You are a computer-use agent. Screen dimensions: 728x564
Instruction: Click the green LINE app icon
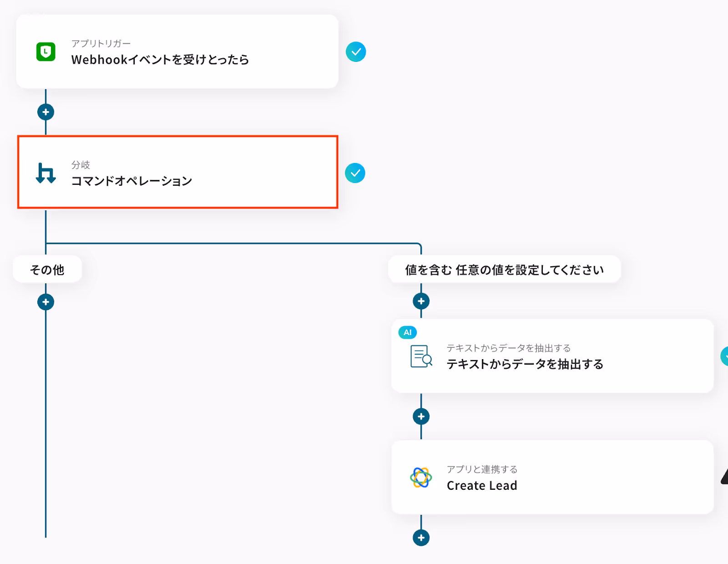[45, 52]
